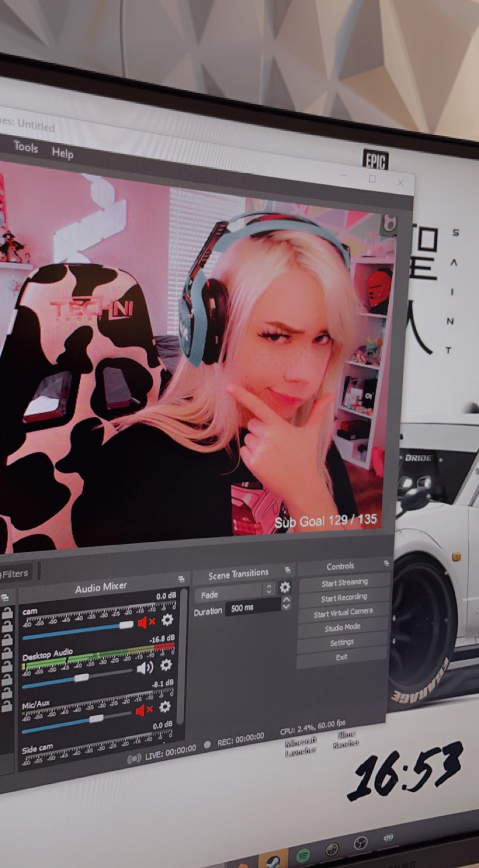
Task: Click Start Virtual Camera
Action: point(343,613)
